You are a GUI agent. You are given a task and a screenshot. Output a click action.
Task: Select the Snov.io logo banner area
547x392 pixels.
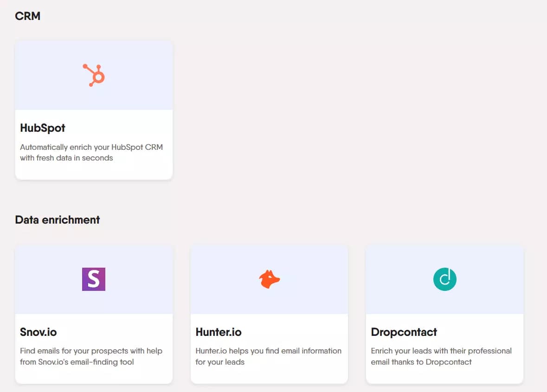tap(94, 279)
